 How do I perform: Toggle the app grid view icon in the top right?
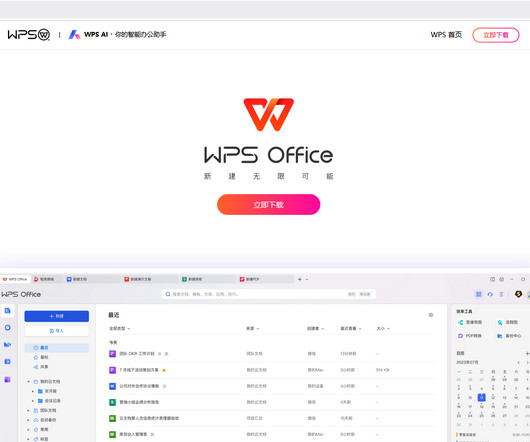[479, 294]
